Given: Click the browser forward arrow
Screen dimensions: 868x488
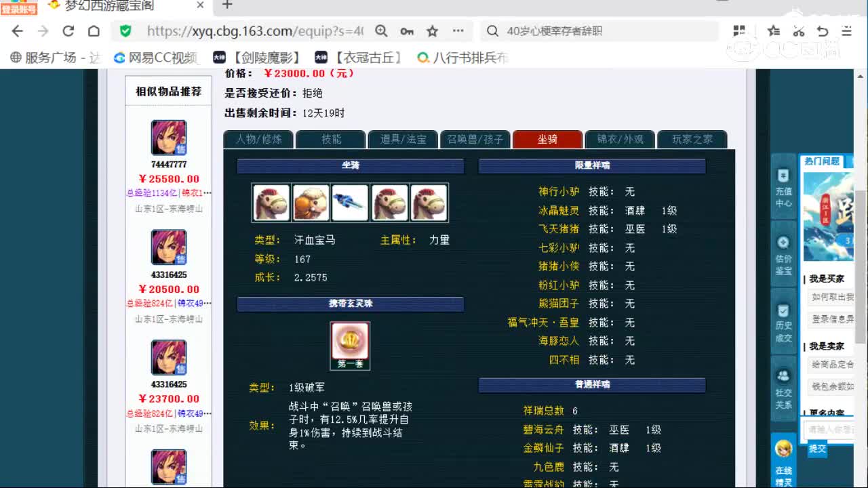Looking at the screenshot, I should [x=43, y=31].
